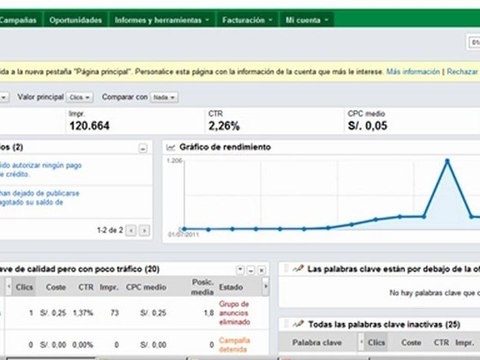The height and width of the screenshot is (360, 480).
Task: Sort inactive keywords table by CTR
Action: tap(441, 343)
